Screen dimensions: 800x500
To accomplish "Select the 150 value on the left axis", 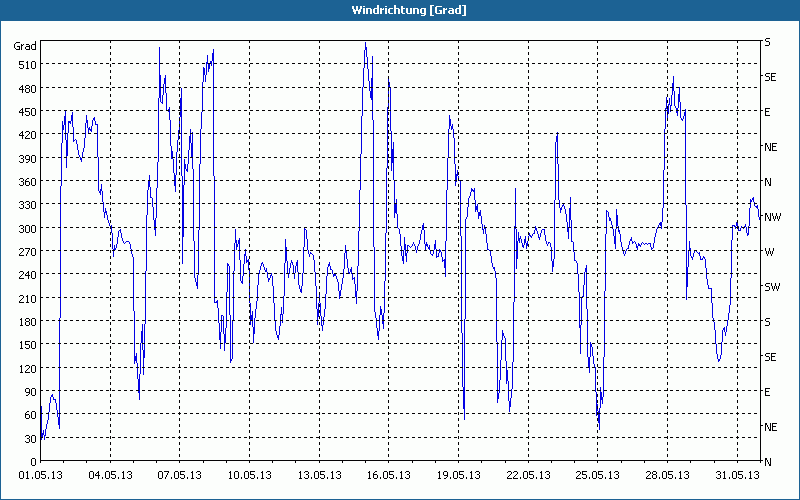I will [28, 345].
